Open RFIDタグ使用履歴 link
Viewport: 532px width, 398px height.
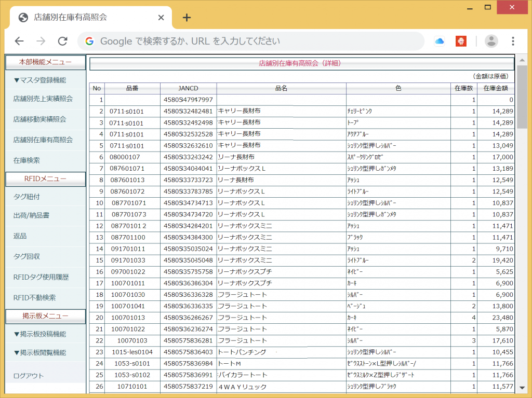pyautogui.click(x=41, y=277)
